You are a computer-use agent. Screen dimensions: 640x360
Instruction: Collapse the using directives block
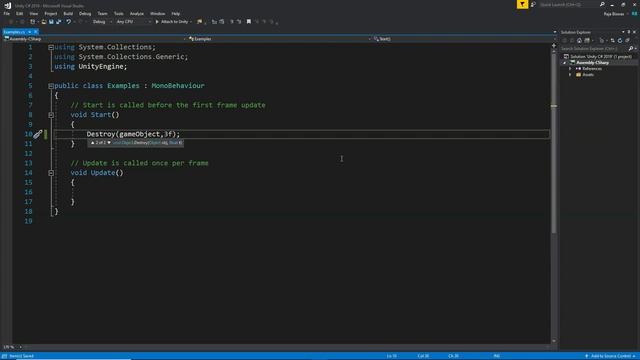tap(51, 47)
